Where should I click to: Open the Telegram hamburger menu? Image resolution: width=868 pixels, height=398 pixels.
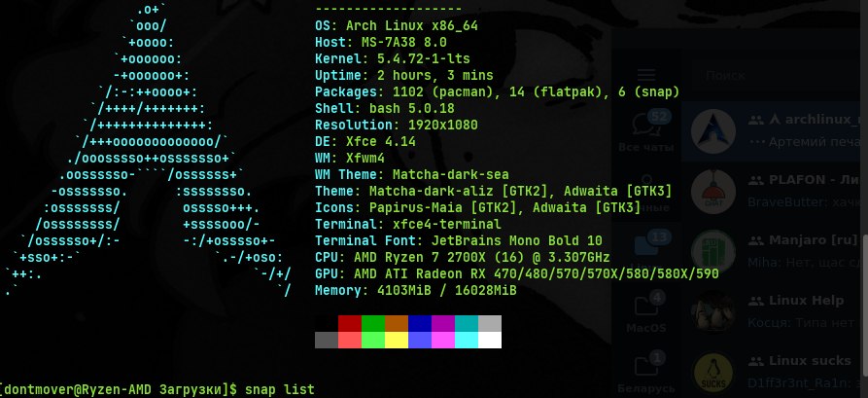[646, 75]
